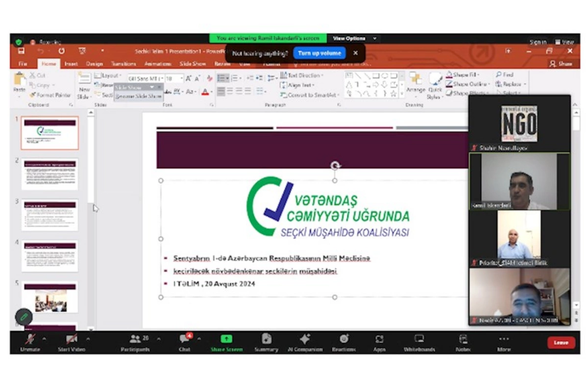Open the meeting Summary tool
Image resolution: width=588 pixels, height=392 pixels.
coord(266,342)
